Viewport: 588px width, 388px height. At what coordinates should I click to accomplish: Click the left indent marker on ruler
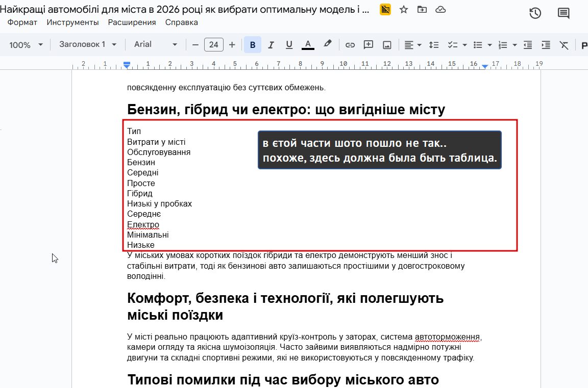(x=127, y=65)
